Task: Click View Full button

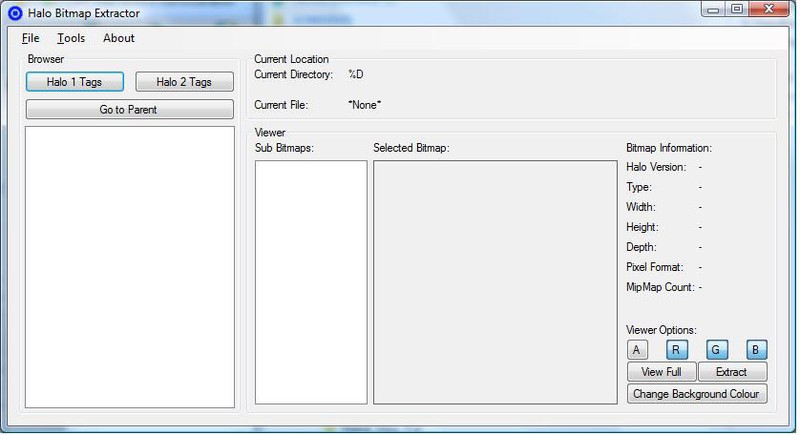Action: coord(661,372)
